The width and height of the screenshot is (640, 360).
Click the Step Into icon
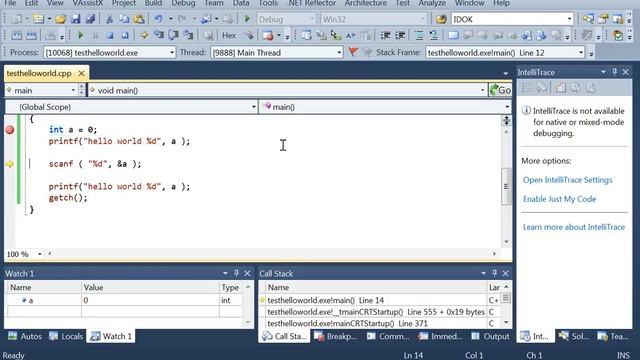159,36
